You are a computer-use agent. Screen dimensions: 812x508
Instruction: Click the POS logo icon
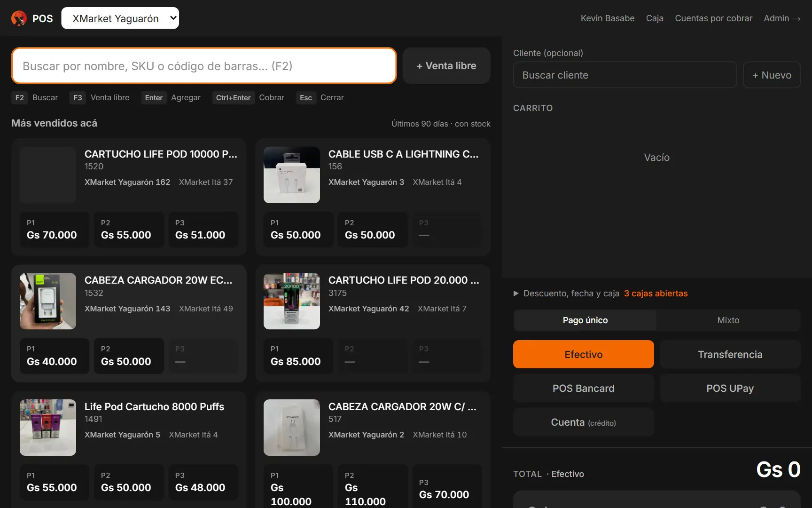19,18
